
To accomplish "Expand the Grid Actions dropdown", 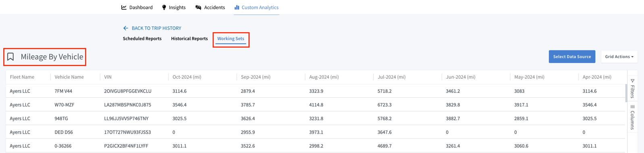I will coord(619,57).
